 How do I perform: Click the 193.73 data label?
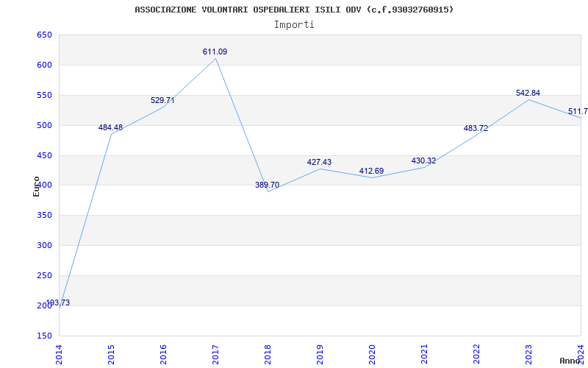(x=58, y=302)
